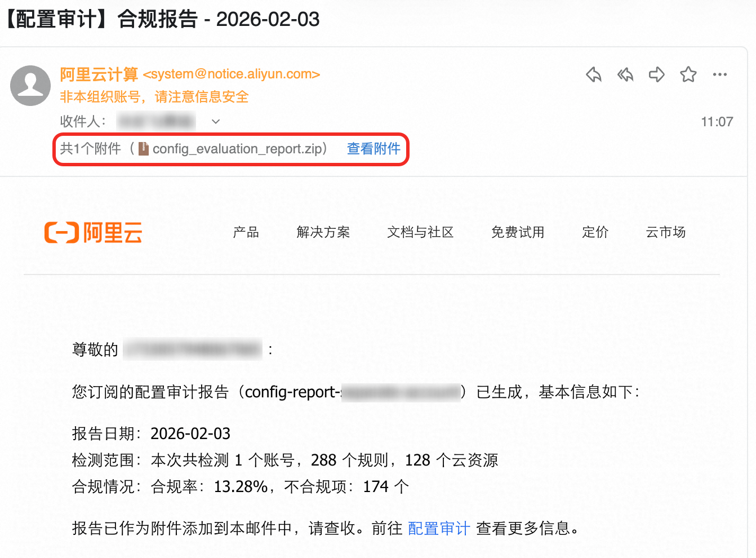756x558 pixels.
Task: Open the 配置审计 link in the body
Action: tap(439, 528)
